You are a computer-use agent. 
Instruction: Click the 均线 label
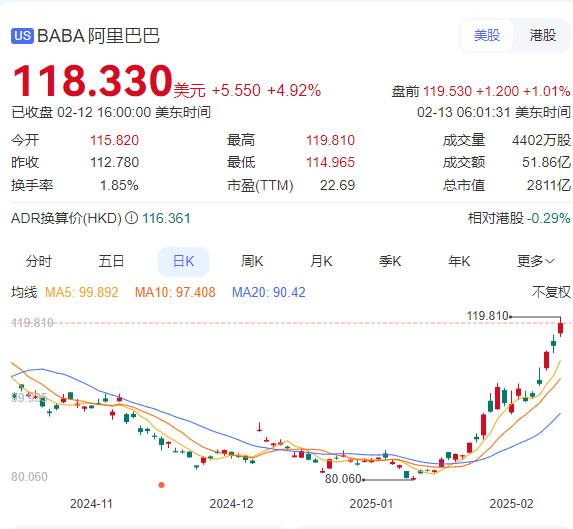tap(24, 292)
